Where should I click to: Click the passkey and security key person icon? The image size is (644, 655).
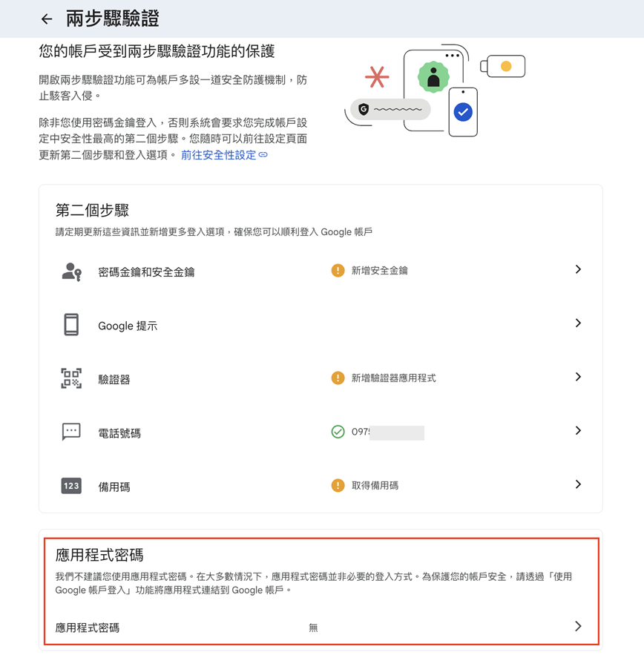coord(71,272)
